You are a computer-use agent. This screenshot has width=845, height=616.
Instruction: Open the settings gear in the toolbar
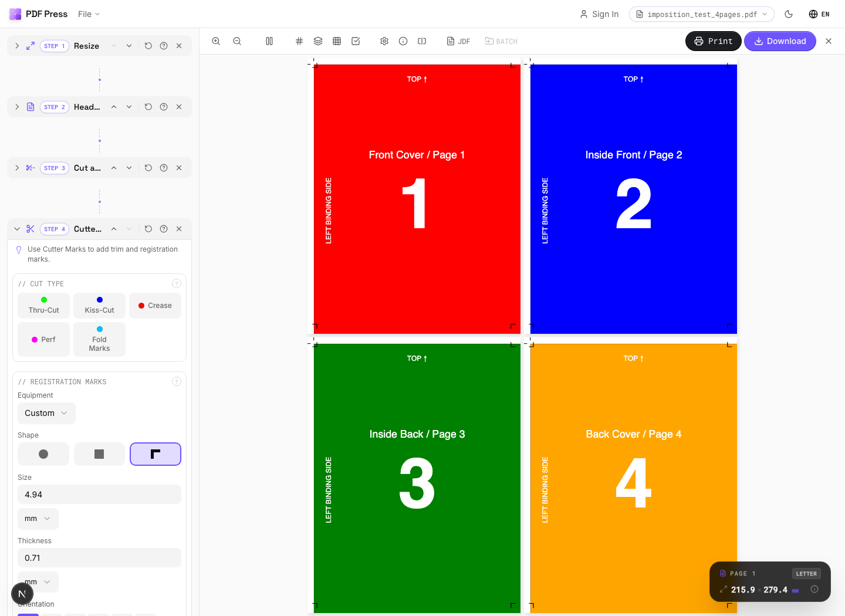coord(384,41)
